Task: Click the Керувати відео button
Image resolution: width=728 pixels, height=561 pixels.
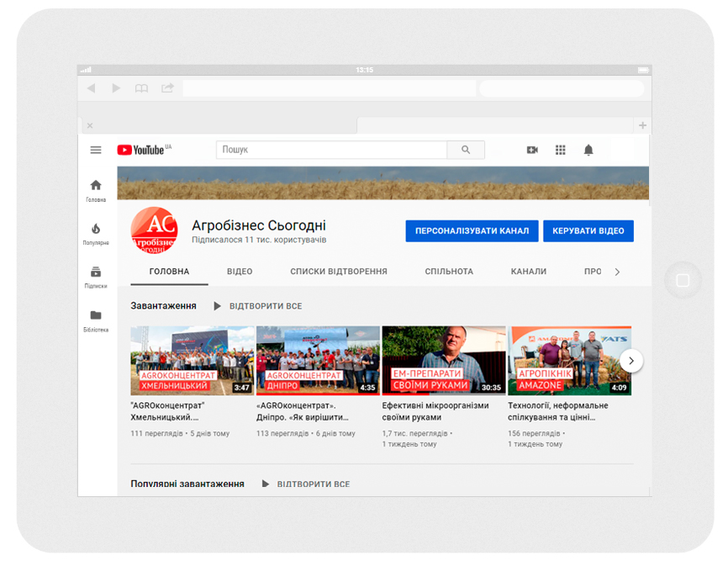Action: (588, 231)
